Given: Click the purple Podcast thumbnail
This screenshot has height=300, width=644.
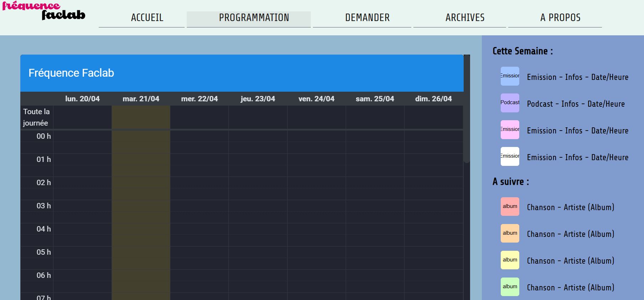Looking at the screenshot, I should [x=510, y=103].
